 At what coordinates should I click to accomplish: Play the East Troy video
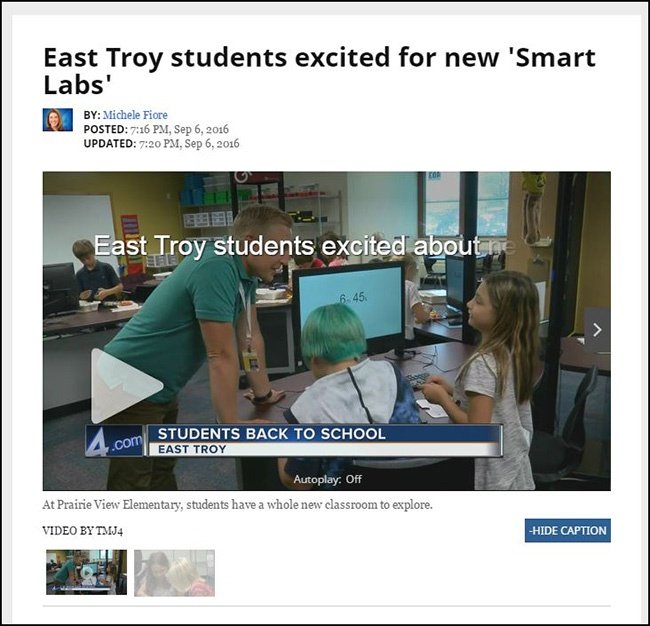click(x=126, y=386)
